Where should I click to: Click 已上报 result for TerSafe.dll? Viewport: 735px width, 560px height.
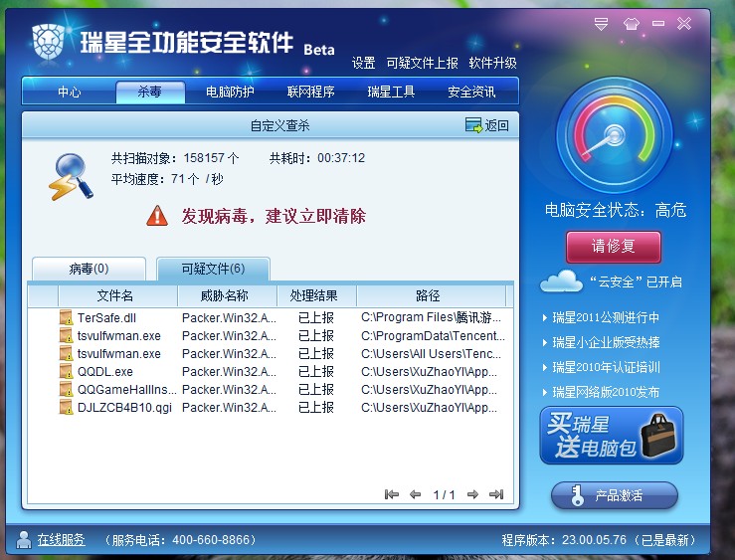pyautogui.click(x=316, y=317)
